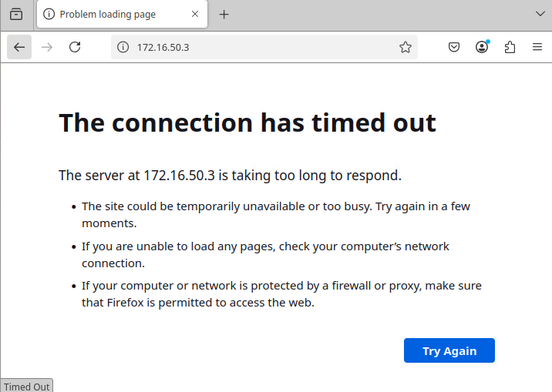The image size is (552, 392).
Task: Click the server taking too long text
Action: click(230, 176)
